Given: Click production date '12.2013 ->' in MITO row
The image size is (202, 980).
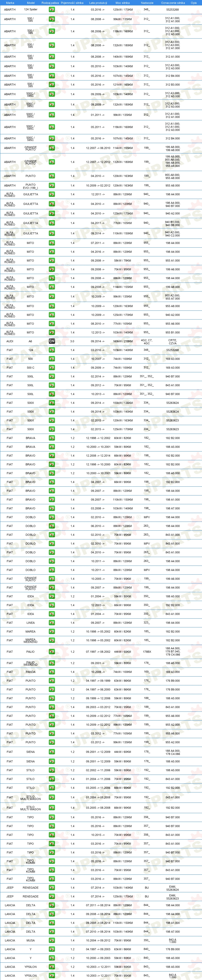Looking at the screenshot, I should click(98, 332).
